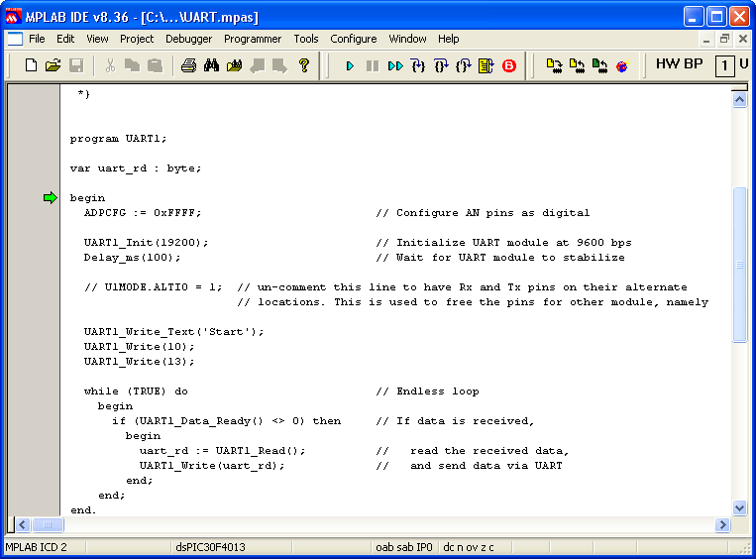Open the File menu
Viewport: 756px width, 559px height.
(37, 39)
